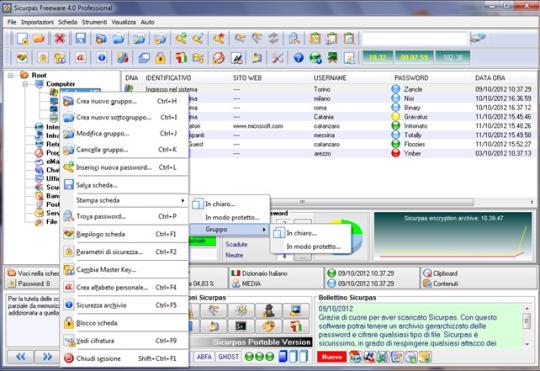The width and height of the screenshot is (540, 371).
Task: Click the '>>' next button
Action: [47, 357]
